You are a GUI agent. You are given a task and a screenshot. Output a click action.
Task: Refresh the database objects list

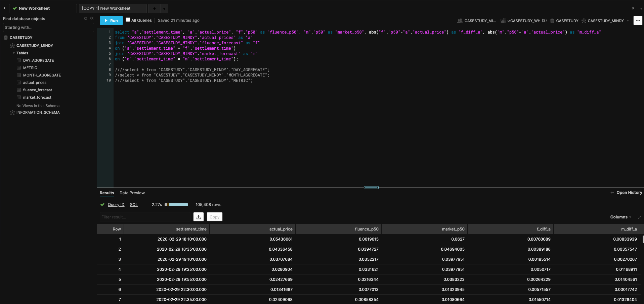[x=86, y=18]
